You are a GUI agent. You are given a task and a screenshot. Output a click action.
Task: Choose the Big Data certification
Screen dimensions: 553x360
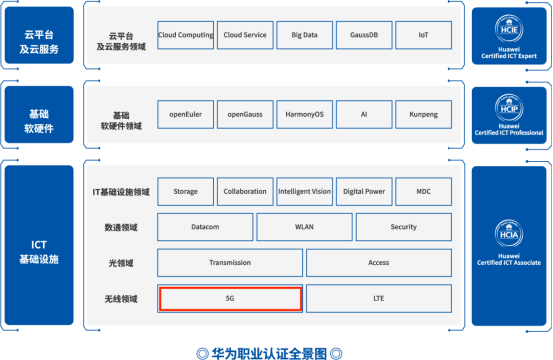[304, 35]
